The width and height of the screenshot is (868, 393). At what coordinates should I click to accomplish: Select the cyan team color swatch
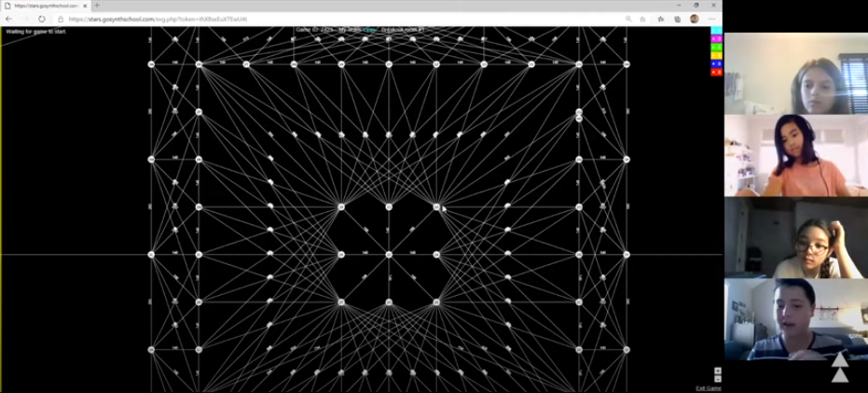click(716, 31)
